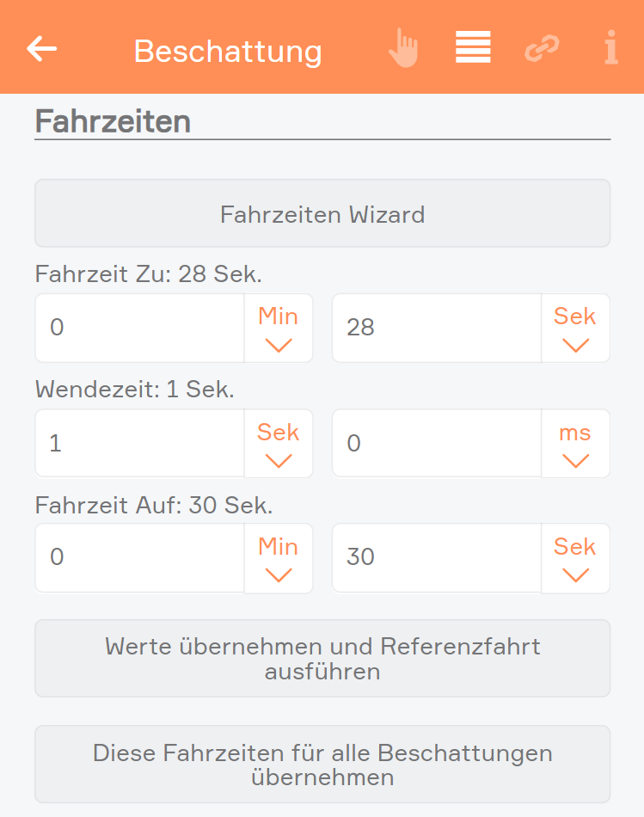Viewport: 644px width, 817px height.
Task: Expand Min dropdown for Fahrzeit Auf
Action: pyautogui.click(x=279, y=558)
